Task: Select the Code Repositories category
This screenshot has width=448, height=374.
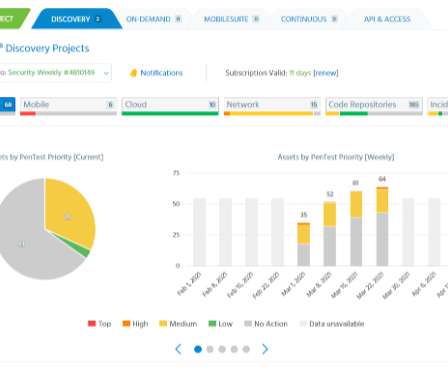Action: tap(374, 106)
